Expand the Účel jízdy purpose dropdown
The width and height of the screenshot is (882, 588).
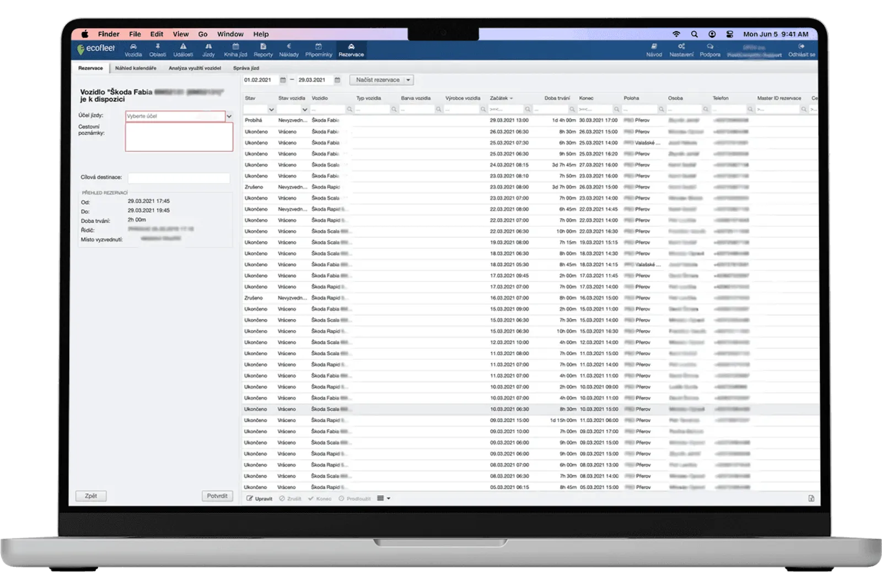coord(229,116)
